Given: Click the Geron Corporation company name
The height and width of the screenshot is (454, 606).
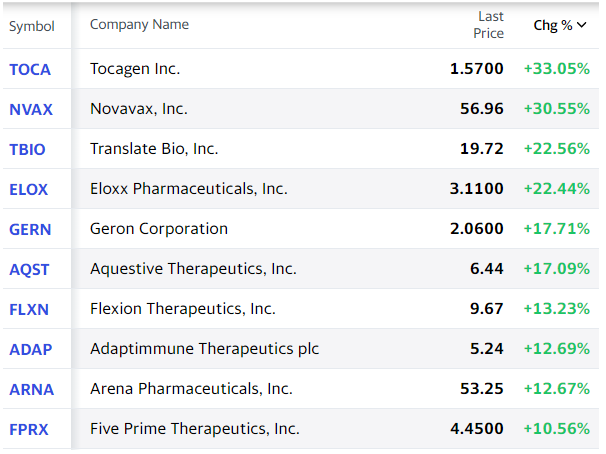Looking at the screenshot, I should point(159,229).
